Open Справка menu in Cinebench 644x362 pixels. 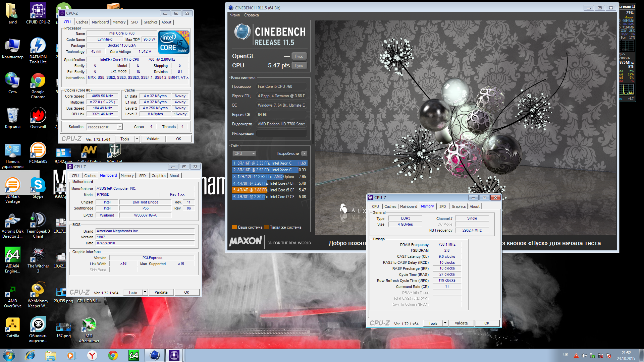(x=252, y=15)
